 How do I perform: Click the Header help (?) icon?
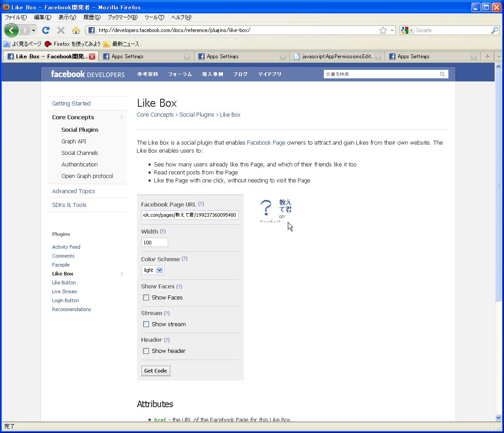point(167,340)
